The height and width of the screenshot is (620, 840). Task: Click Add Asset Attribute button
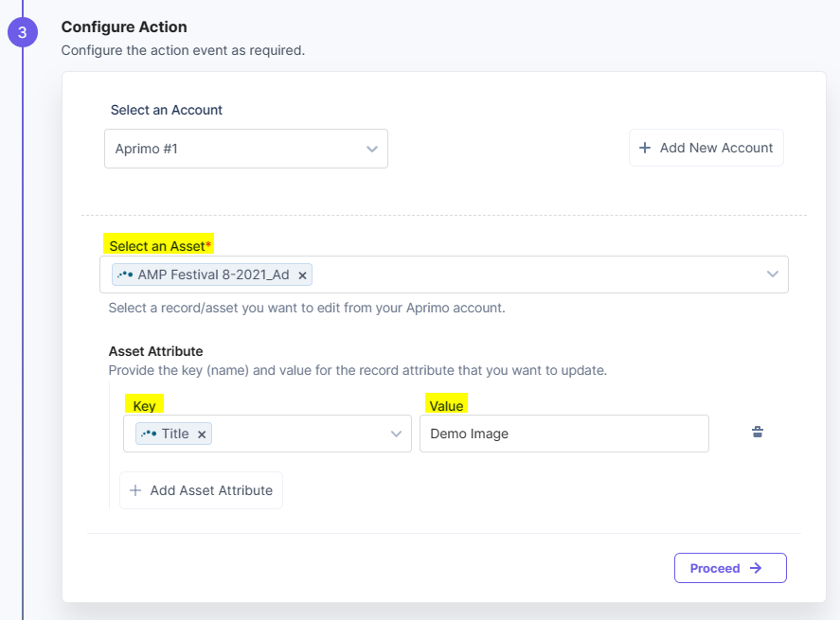pyautogui.click(x=201, y=490)
